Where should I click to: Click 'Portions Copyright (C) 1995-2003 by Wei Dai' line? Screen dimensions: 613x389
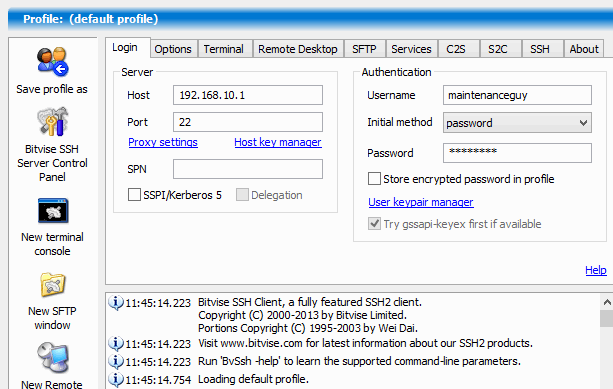click(308, 328)
